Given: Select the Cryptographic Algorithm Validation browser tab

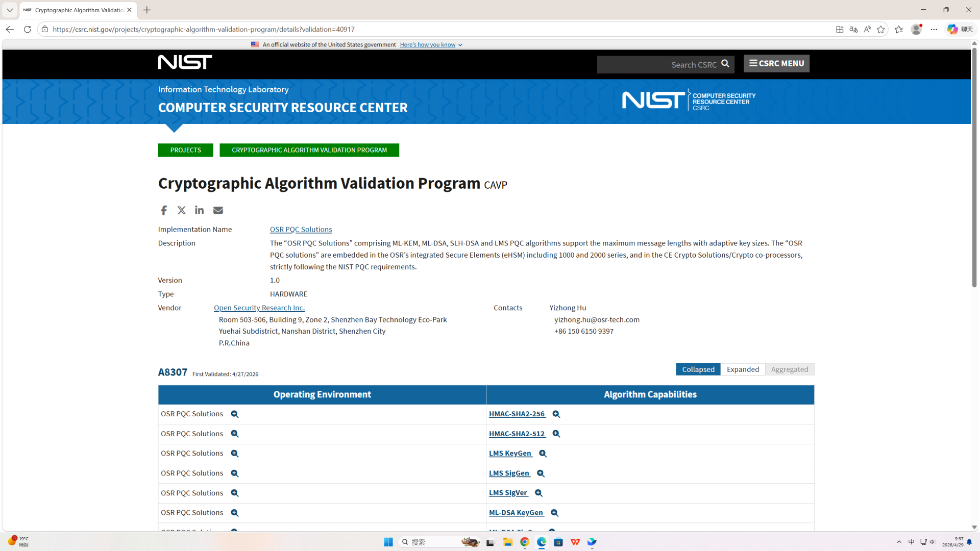Looking at the screenshot, I should [78, 10].
